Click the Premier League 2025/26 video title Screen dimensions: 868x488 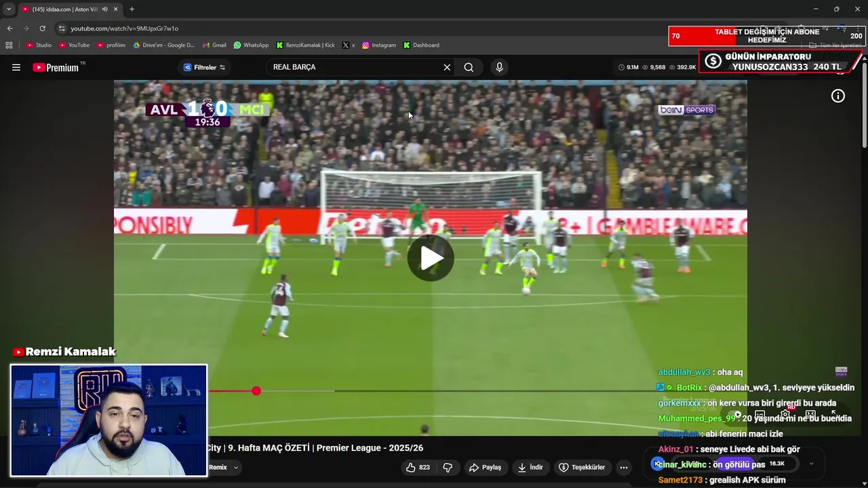(x=315, y=448)
